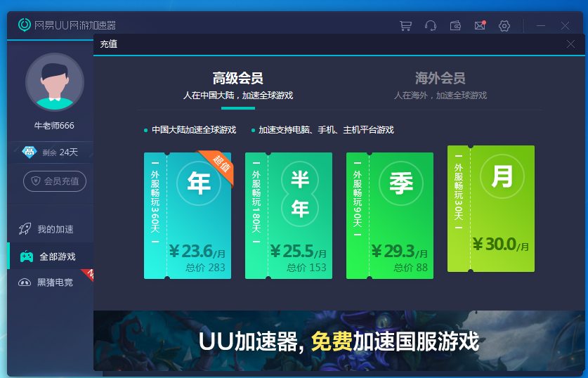The width and height of the screenshot is (588, 378).
Task: Click 总价 153 text
Action: click(x=307, y=268)
